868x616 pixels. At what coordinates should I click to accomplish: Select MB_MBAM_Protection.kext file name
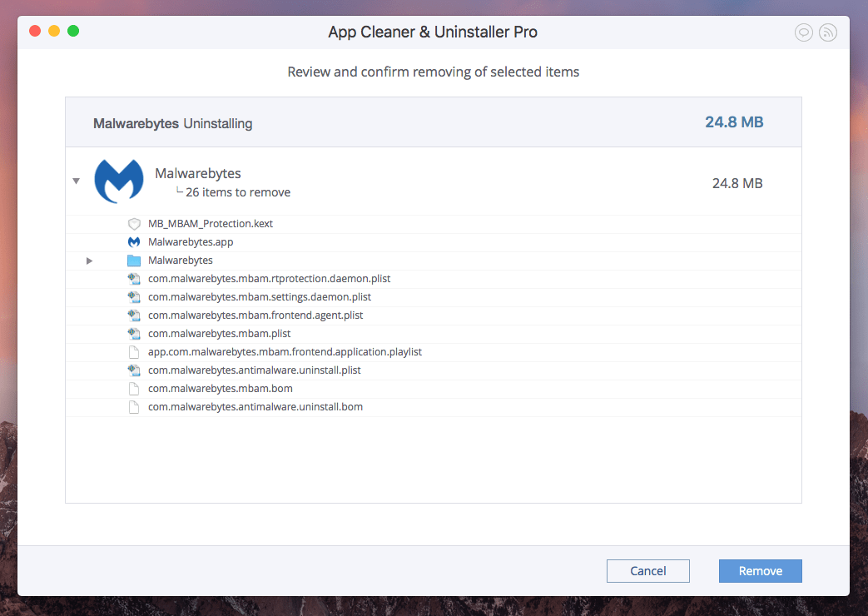pos(211,224)
